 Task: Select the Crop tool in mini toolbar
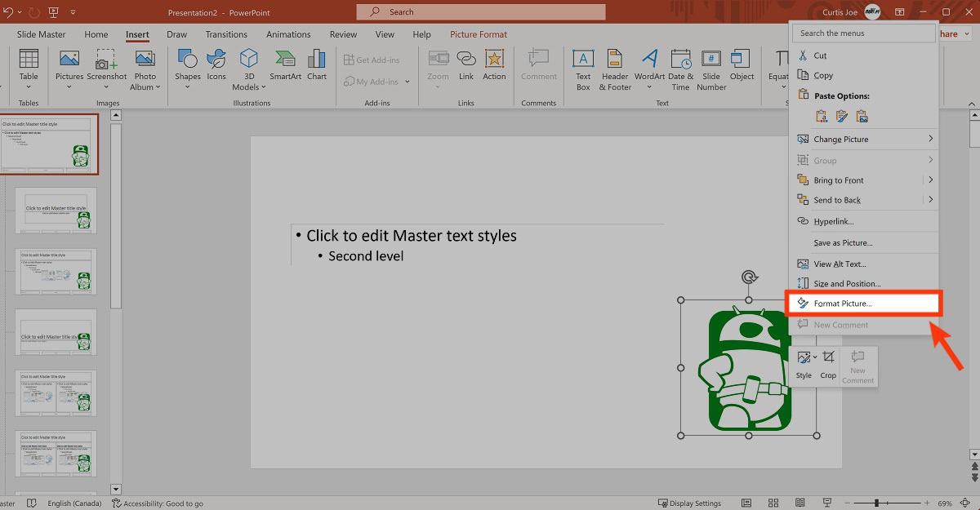coord(828,364)
